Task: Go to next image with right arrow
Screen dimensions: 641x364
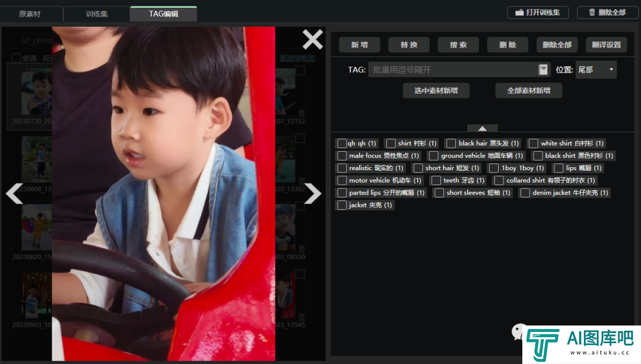Action: click(313, 193)
